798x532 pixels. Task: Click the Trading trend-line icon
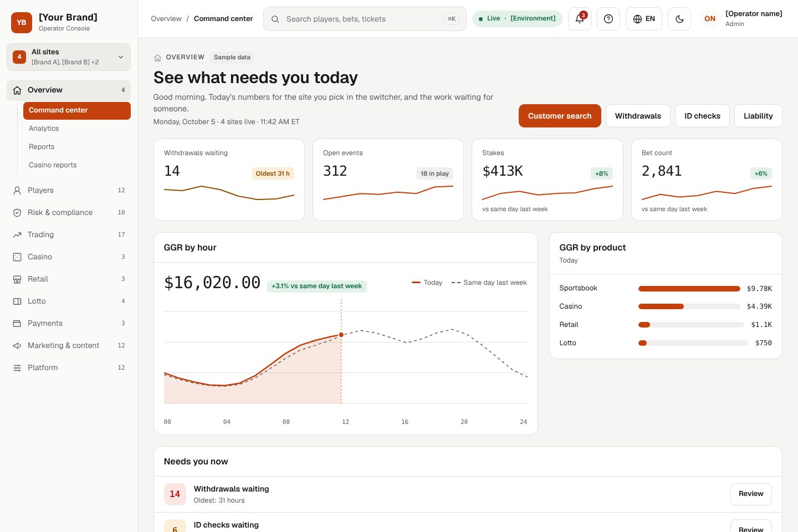17,234
